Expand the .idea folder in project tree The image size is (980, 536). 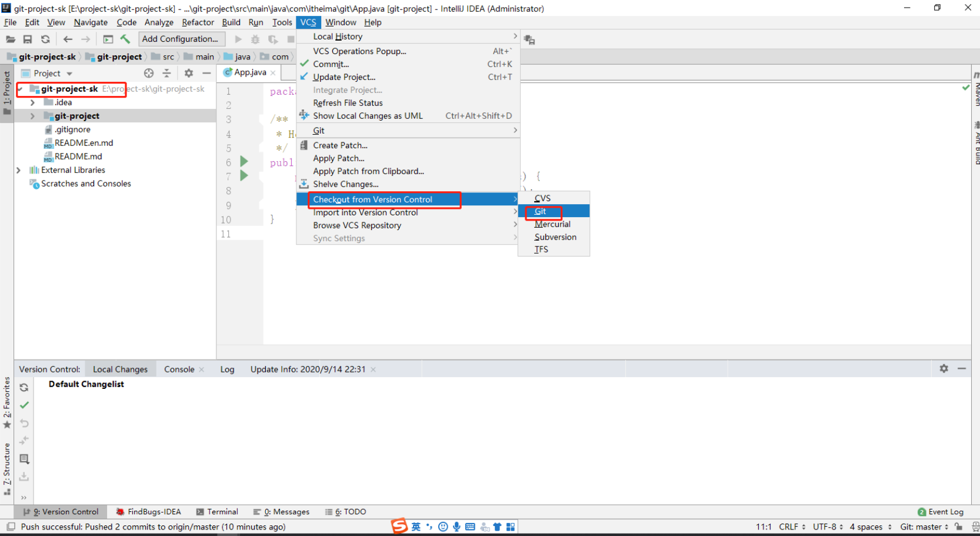coord(32,102)
